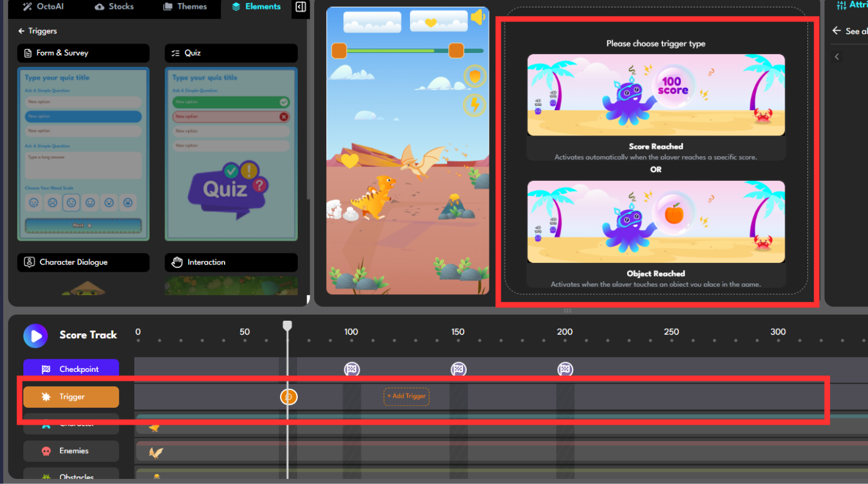The image size is (868, 484).
Task: Click the Add Trigger button
Action: [406, 396]
